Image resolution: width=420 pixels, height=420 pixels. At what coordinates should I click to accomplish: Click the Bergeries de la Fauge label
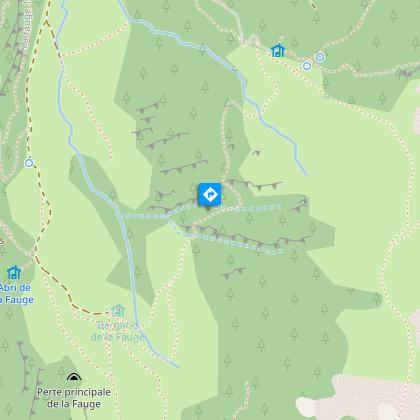click(x=118, y=331)
